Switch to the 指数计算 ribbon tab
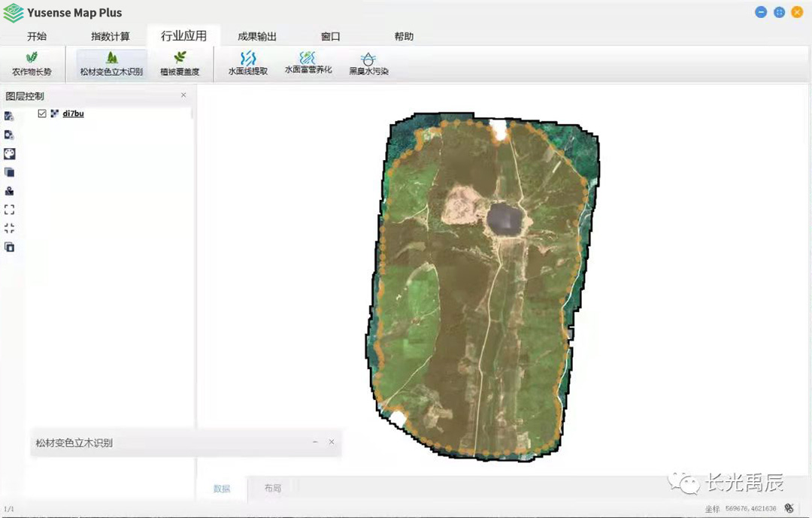Screen dimensions: 812x518 (111, 36)
